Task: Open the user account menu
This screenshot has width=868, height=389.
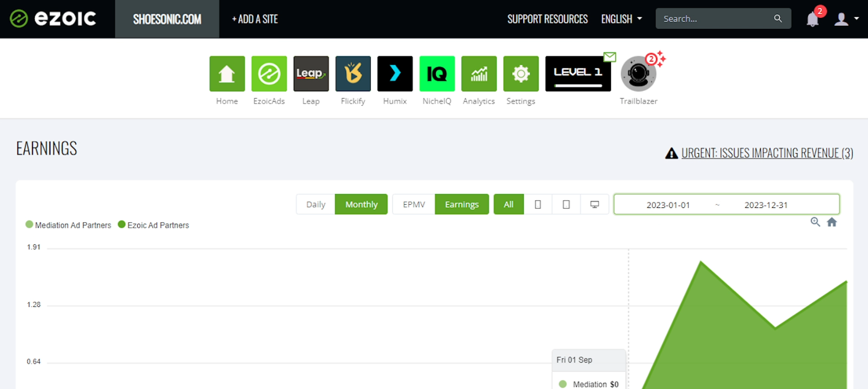Action: coord(846,19)
